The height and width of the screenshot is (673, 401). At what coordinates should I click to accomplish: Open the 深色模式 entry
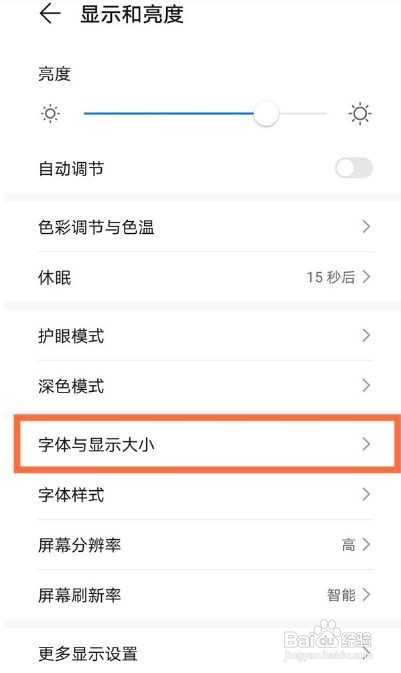(204, 385)
